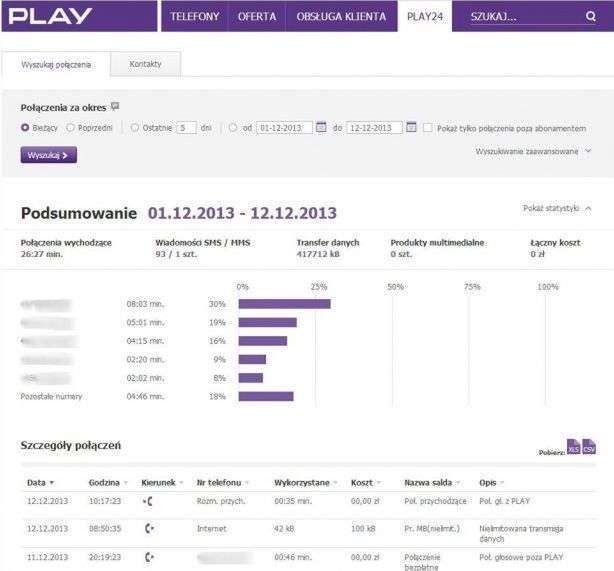Open the calendar for the 'od' date
Viewport: 614px width, 571px height.
[x=321, y=127]
